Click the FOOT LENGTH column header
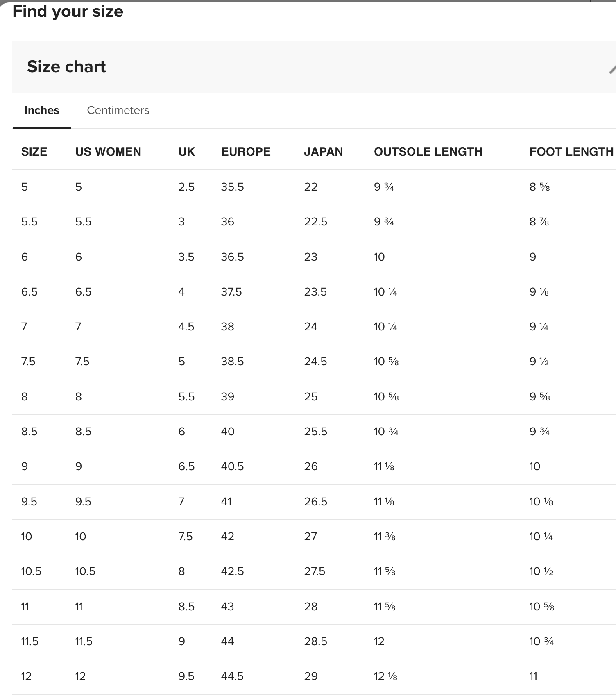Screen dimensions: 616x696 pos(571,152)
